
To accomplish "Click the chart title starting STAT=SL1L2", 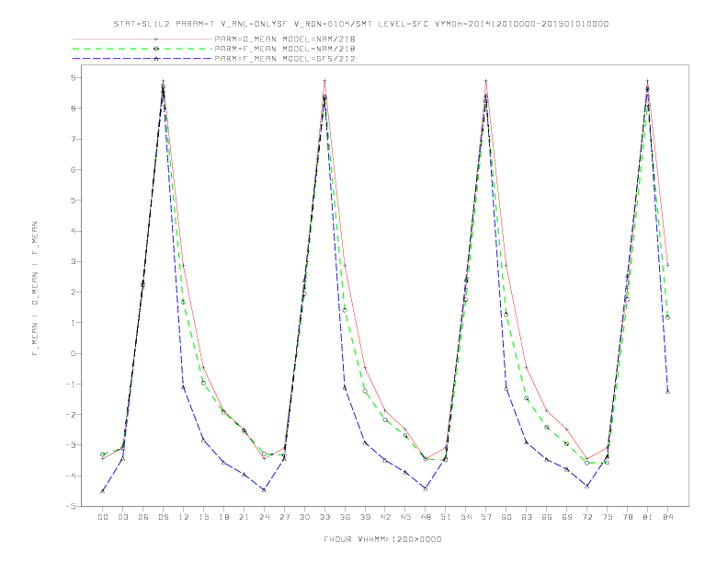I will (x=360, y=24).
